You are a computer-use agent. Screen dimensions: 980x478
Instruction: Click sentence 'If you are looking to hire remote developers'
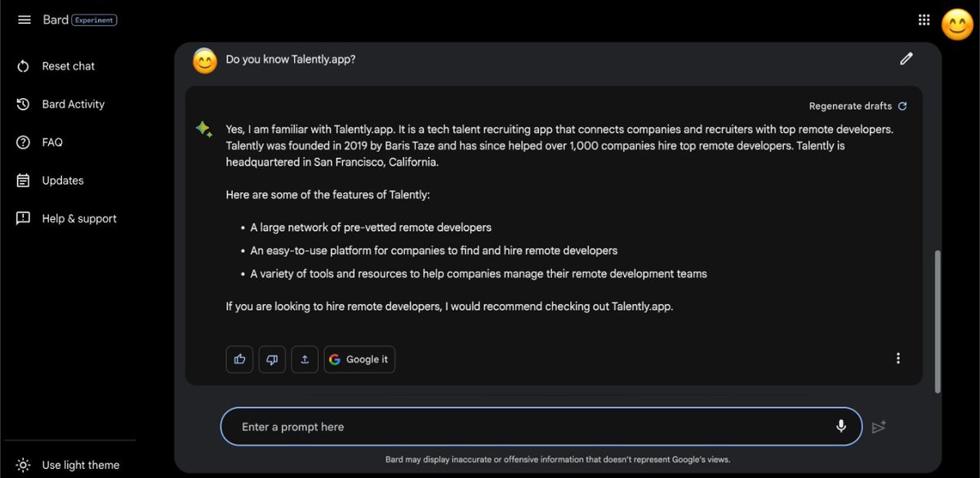pyautogui.click(x=449, y=307)
